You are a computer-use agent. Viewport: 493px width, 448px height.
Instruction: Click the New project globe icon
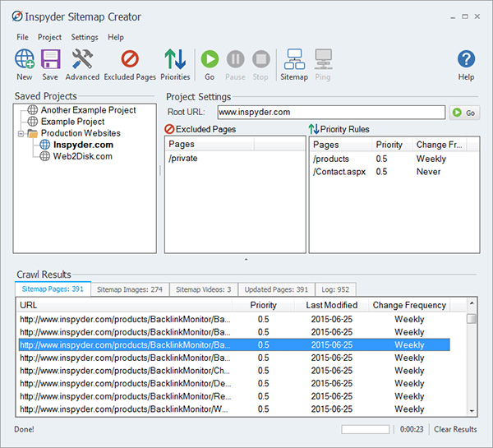25,59
